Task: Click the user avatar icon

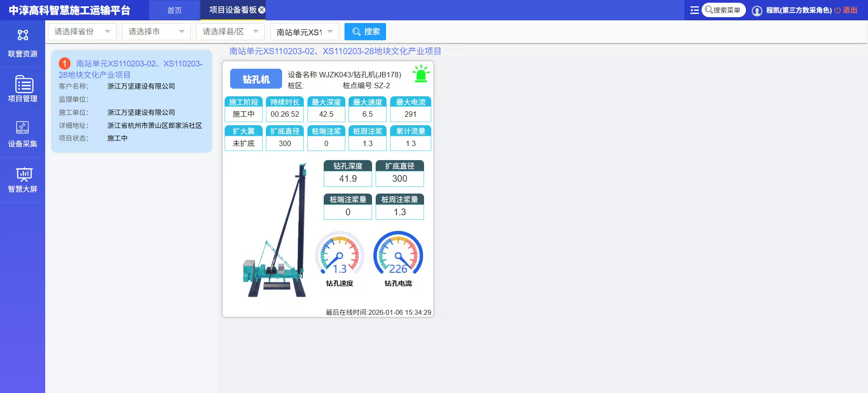Action: 757,10
